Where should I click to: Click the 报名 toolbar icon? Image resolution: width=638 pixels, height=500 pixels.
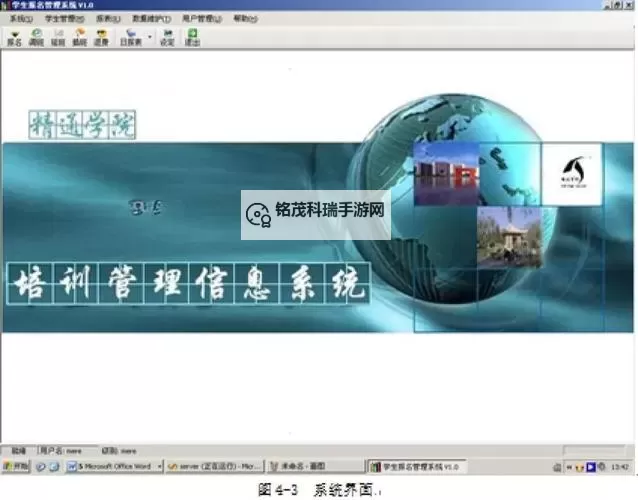click(15, 38)
